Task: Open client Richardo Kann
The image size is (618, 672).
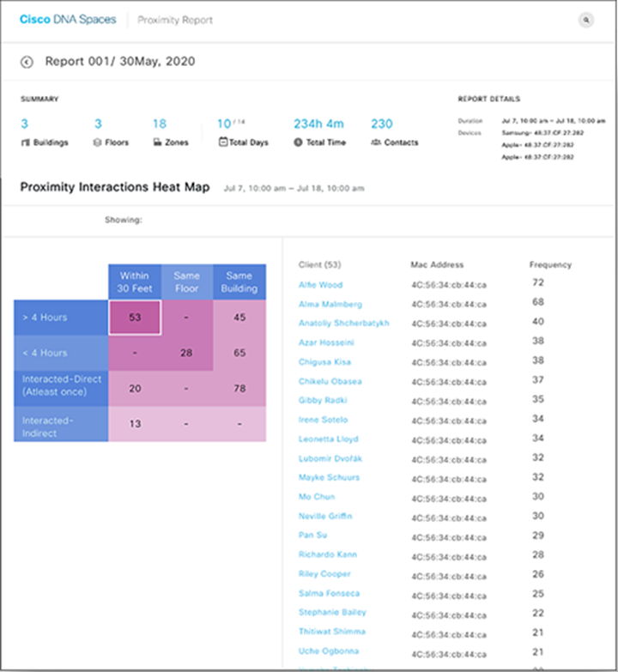Action: (x=328, y=554)
